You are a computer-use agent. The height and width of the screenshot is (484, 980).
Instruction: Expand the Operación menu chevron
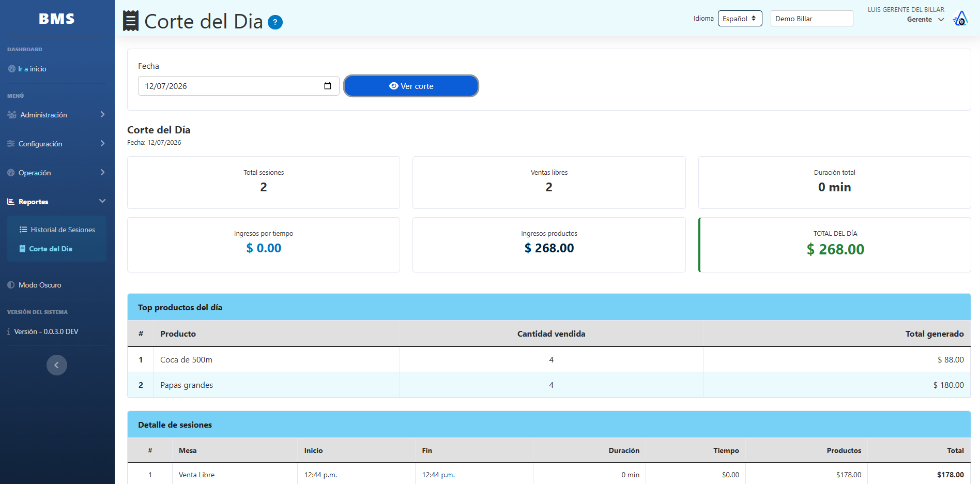[102, 172]
